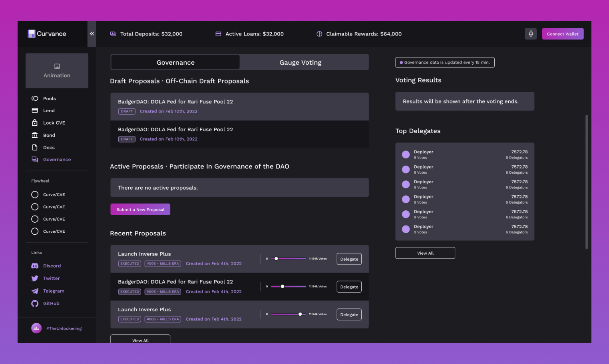Switch to the Gauge Voting tab
This screenshot has height=364, width=609.
(300, 63)
